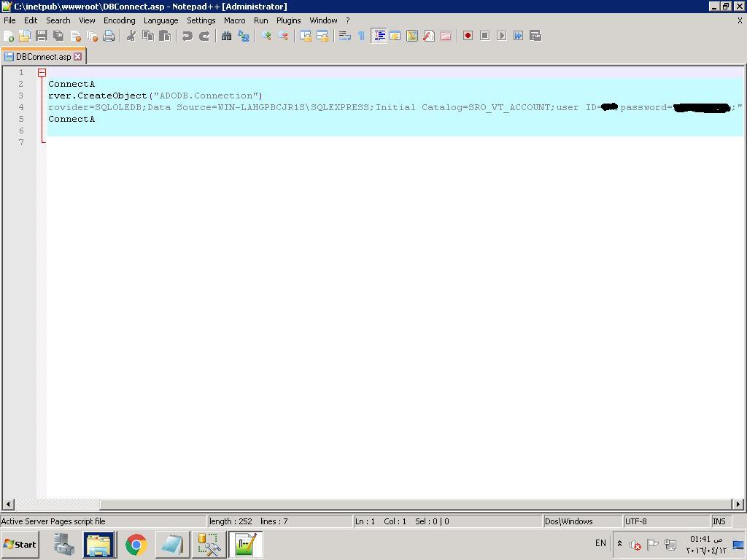Screen dimensions: 747x560
Task: Open the user-defined language dialog icon
Action: (395, 36)
